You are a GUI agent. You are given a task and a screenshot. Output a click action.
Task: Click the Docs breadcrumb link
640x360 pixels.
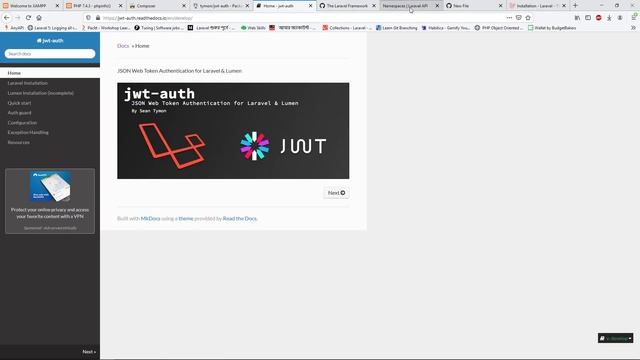(123, 46)
